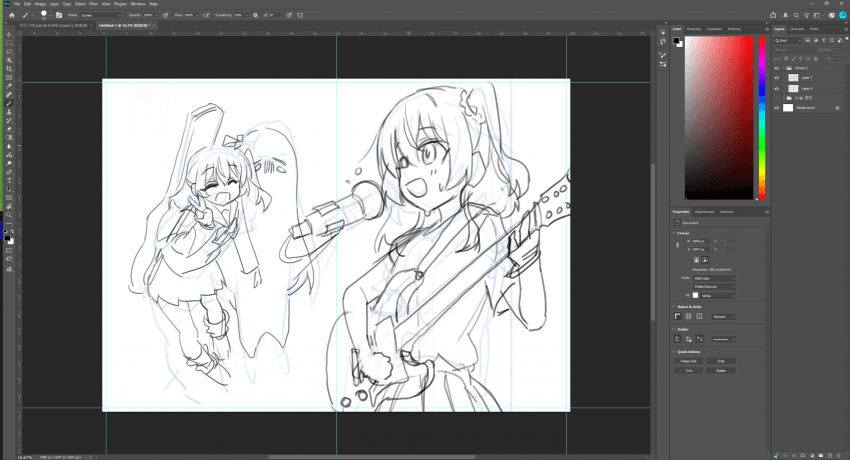Open the RGB Color mode dropdown
The width and height of the screenshot is (850, 460).
[x=714, y=278]
